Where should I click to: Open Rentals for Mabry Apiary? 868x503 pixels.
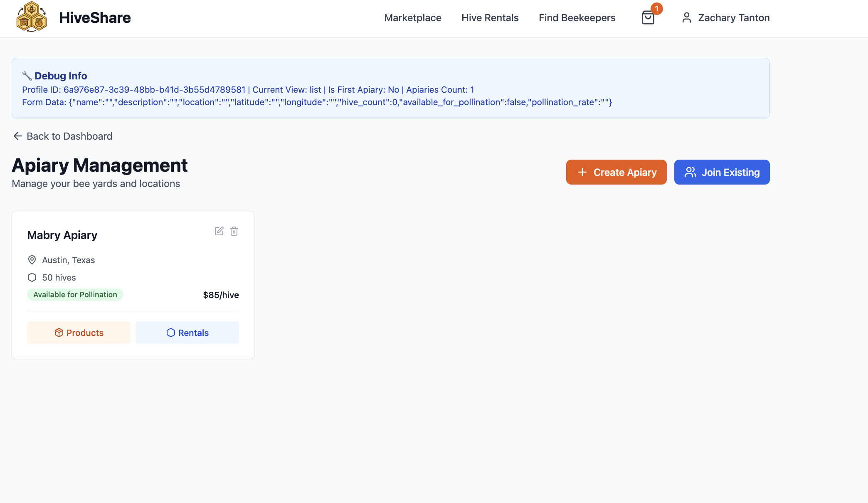pyautogui.click(x=187, y=333)
